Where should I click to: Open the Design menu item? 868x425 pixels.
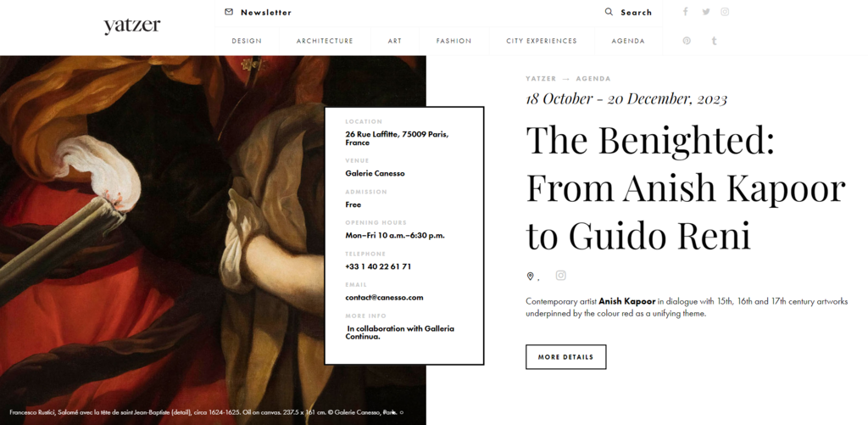pos(247,41)
